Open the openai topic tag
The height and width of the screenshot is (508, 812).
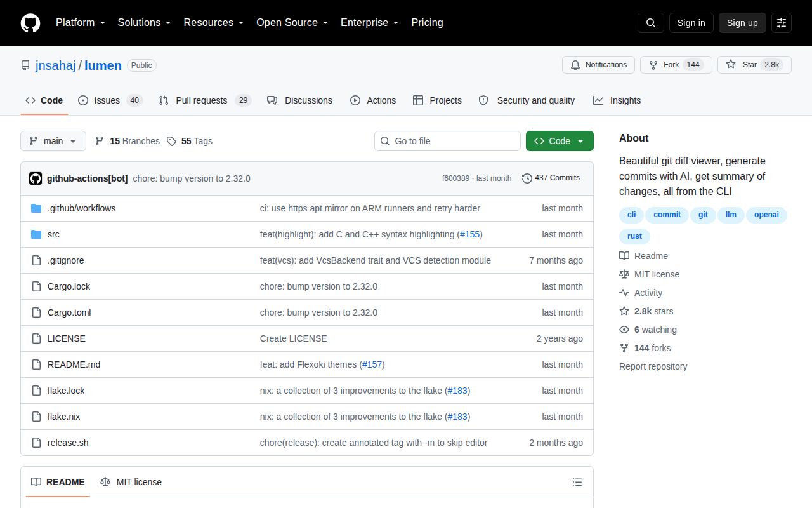[x=766, y=215]
